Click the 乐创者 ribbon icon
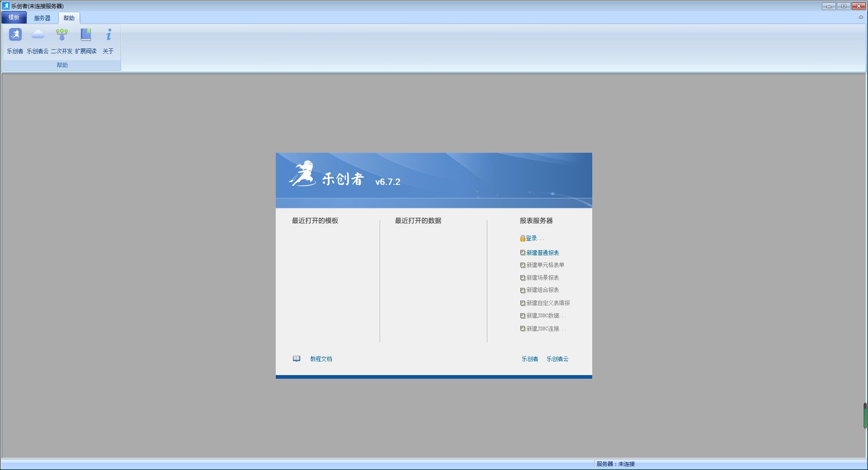 pyautogui.click(x=15, y=35)
